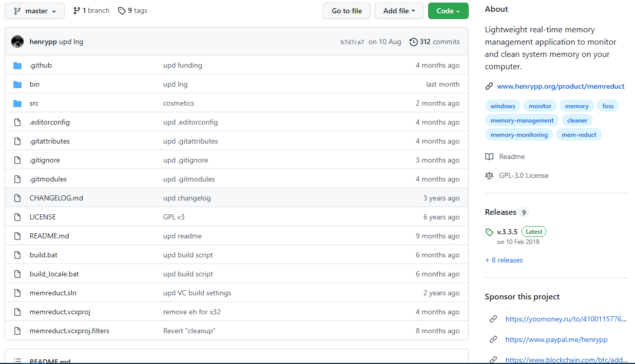Select the windows topic tag
This screenshot has width=635, height=364.
[x=503, y=106]
